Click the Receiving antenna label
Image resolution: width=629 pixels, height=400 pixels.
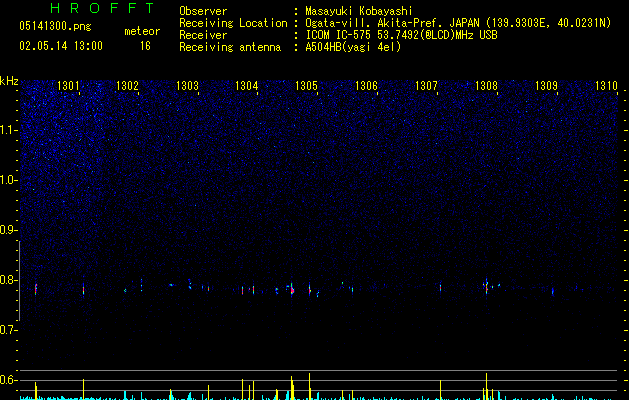coord(230,47)
